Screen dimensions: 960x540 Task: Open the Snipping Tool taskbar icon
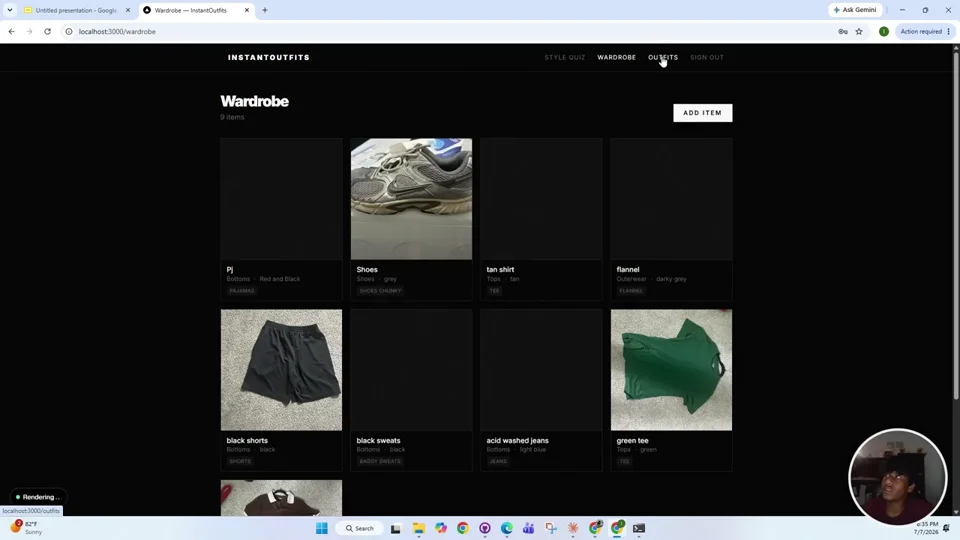click(x=551, y=528)
